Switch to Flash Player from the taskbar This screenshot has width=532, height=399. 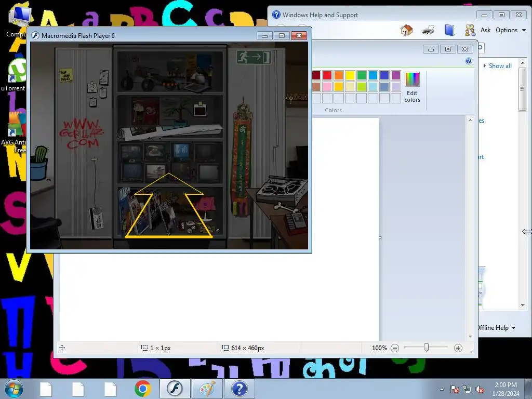175,389
